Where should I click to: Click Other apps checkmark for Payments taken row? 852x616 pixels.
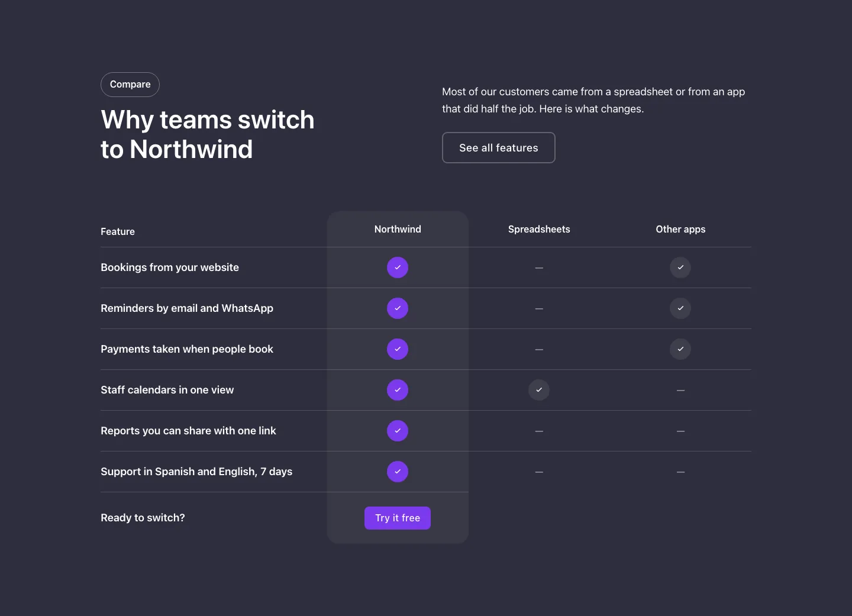pos(680,349)
